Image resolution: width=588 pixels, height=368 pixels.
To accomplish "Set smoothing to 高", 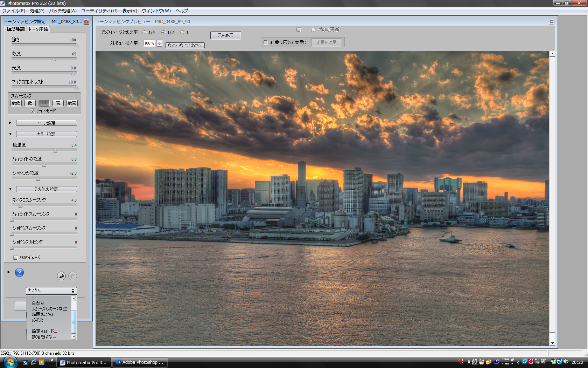I will tap(58, 103).
